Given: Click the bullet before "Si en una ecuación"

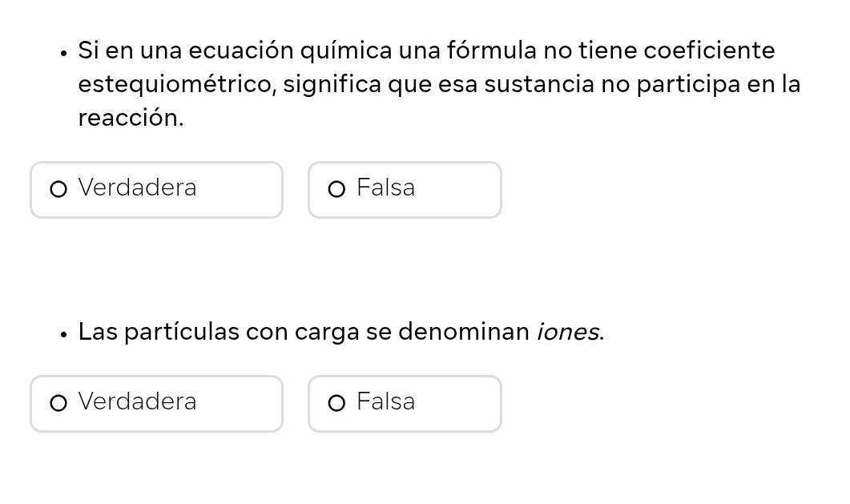Looking at the screenshot, I should (x=63, y=54).
